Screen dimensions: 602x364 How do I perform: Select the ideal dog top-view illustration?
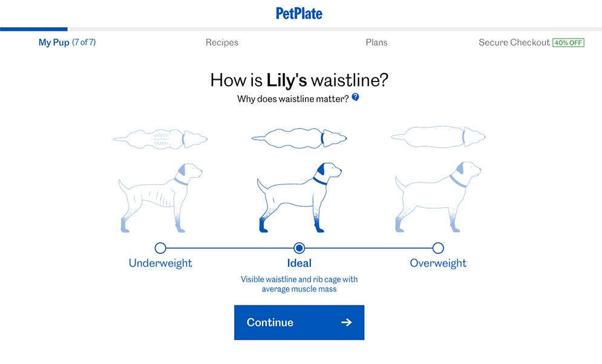(299, 138)
